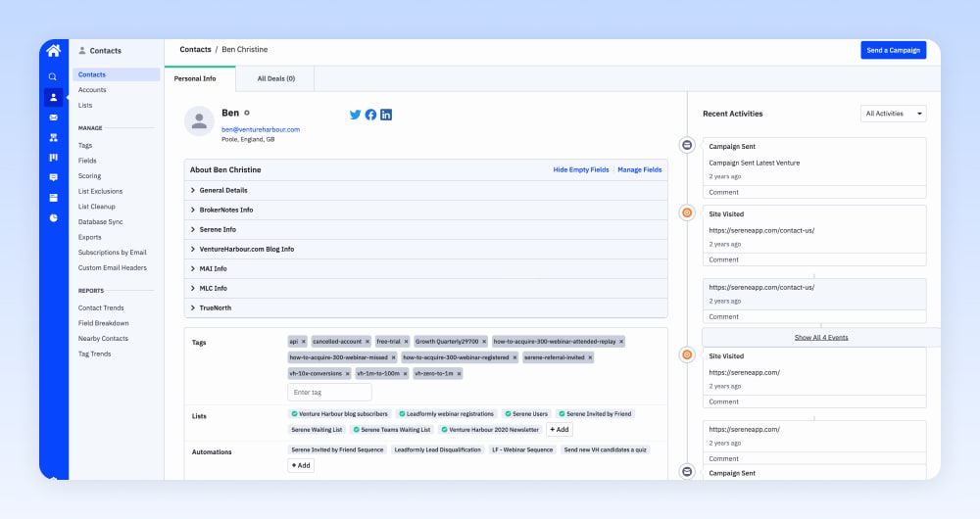This screenshot has width=980, height=519.
Task: Open Ben's Twitter profile icon
Action: point(355,115)
